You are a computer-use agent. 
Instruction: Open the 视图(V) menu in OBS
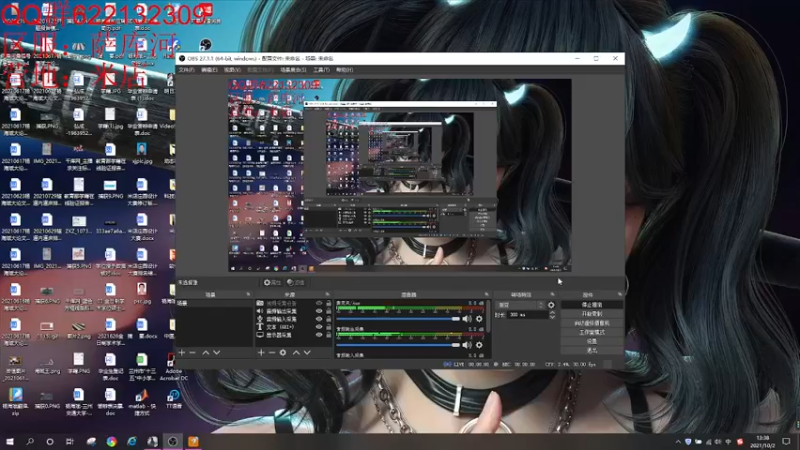232,70
